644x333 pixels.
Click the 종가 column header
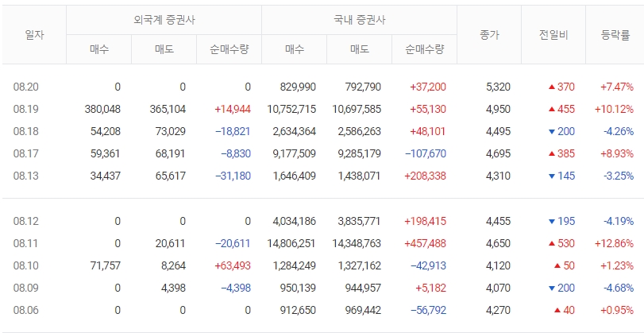(489, 35)
